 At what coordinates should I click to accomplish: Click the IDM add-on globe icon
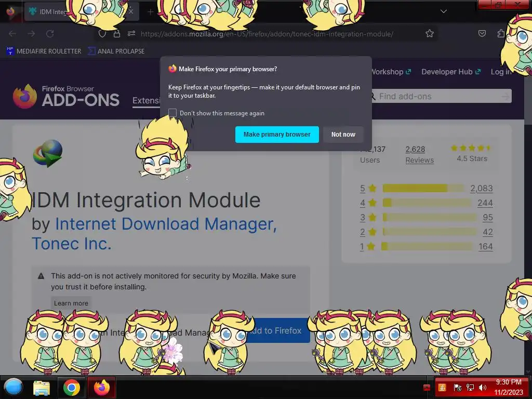(x=47, y=153)
